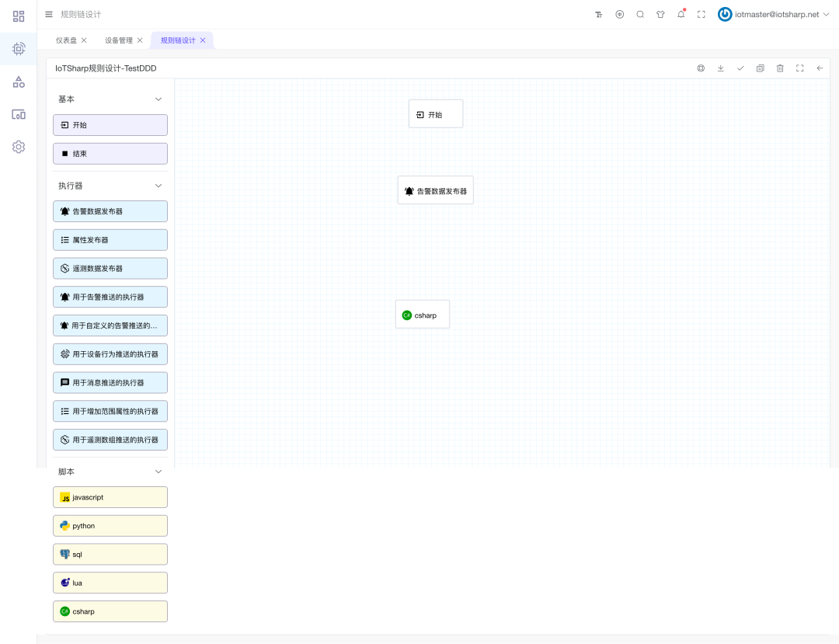Toggle the hamburger menu collapse icon

pyautogui.click(x=49, y=15)
